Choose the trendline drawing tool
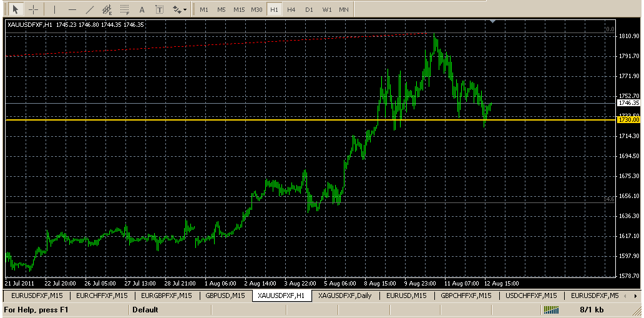Image resolution: width=644 pixels, height=318 pixels. click(90, 9)
